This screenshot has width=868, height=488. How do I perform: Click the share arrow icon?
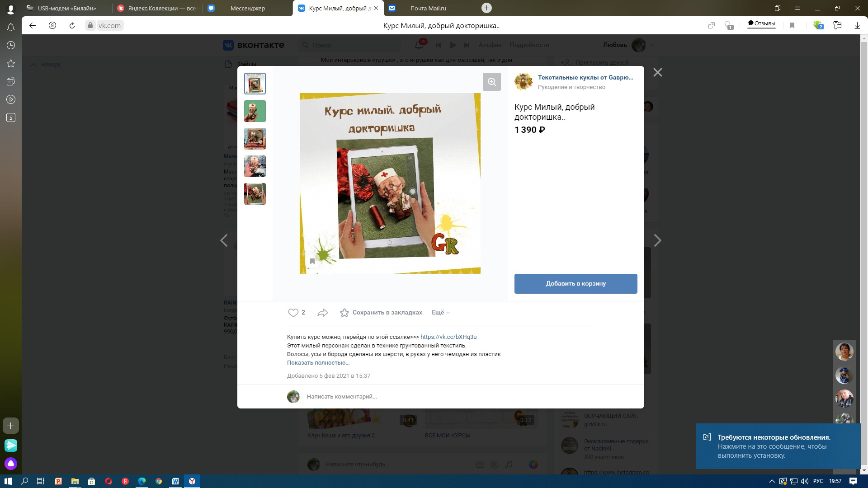(322, 312)
